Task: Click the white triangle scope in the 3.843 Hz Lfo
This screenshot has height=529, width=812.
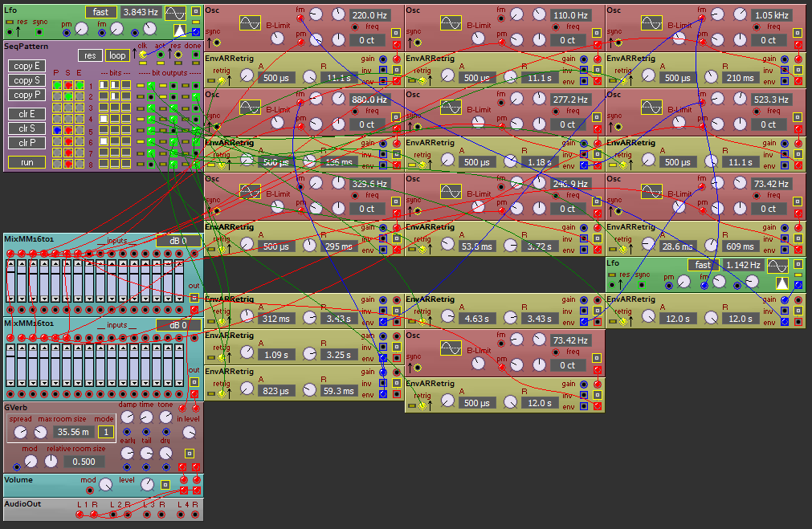Action: pyautogui.click(x=180, y=31)
